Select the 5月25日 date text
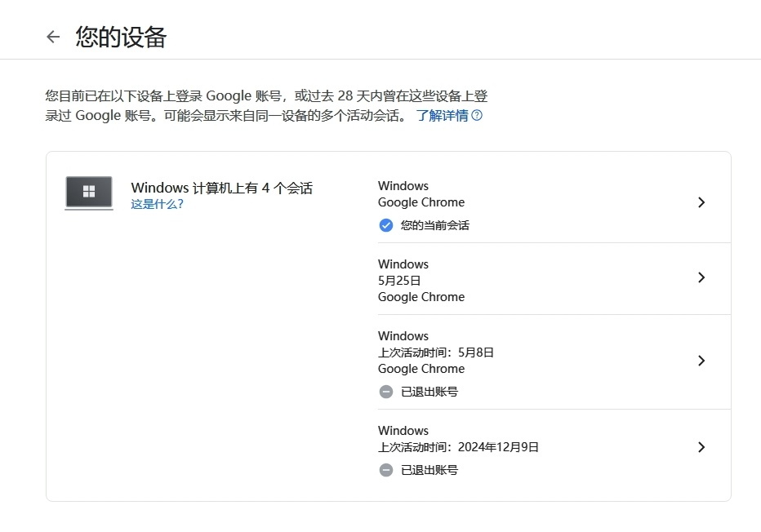Screen dimensions: 761x532 [x=399, y=281]
